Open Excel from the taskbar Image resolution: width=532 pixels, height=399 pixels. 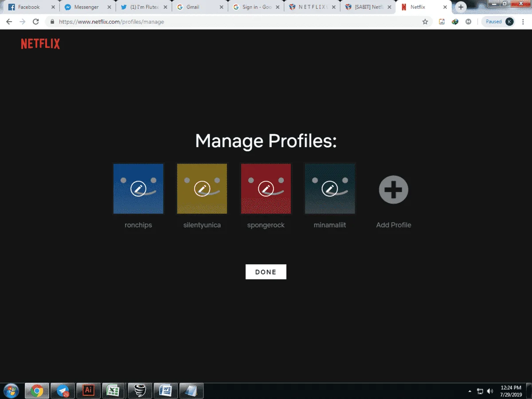pos(114,391)
